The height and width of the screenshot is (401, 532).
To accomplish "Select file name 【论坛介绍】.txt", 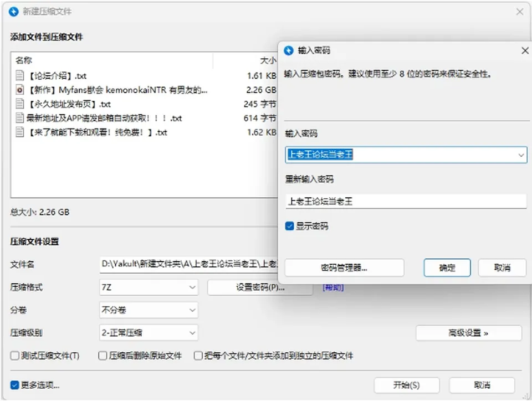I will (57, 75).
